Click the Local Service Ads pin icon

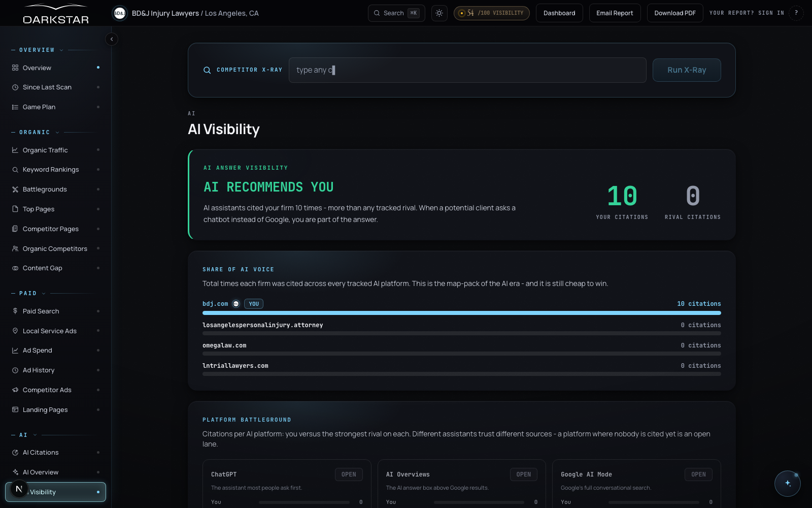click(x=15, y=331)
